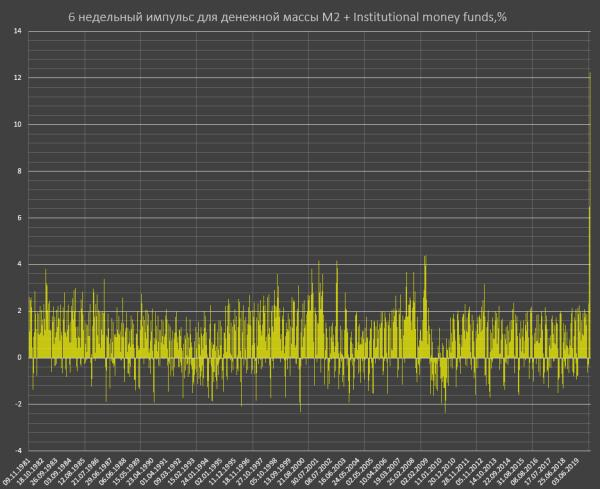This screenshot has height=489, width=600.
Task: Select the x-axis date 24.01.1994
Action: click(197, 471)
